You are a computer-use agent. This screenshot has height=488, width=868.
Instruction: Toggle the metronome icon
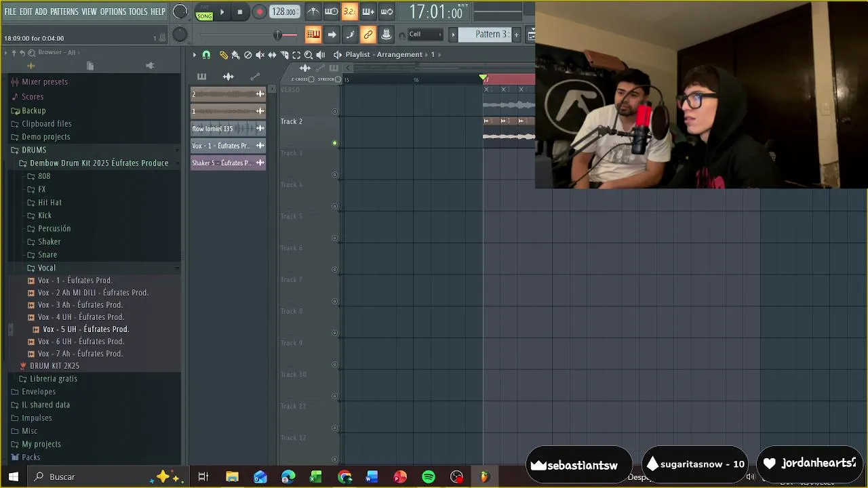click(313, 12)
